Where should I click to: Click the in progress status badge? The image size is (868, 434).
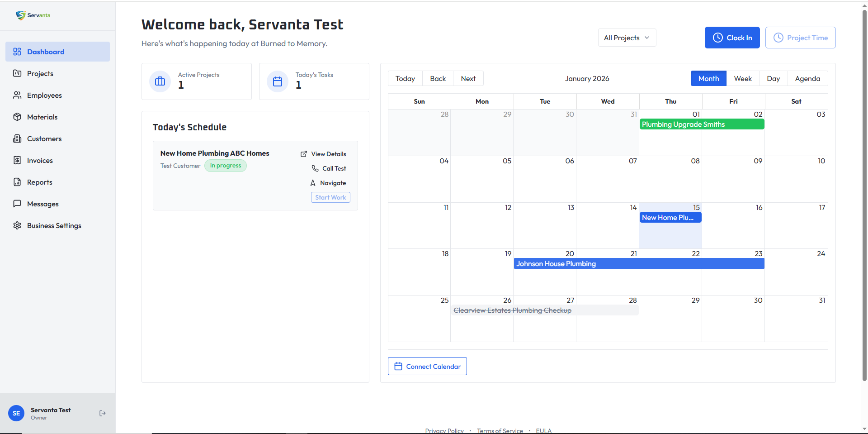tap(225, 166)
